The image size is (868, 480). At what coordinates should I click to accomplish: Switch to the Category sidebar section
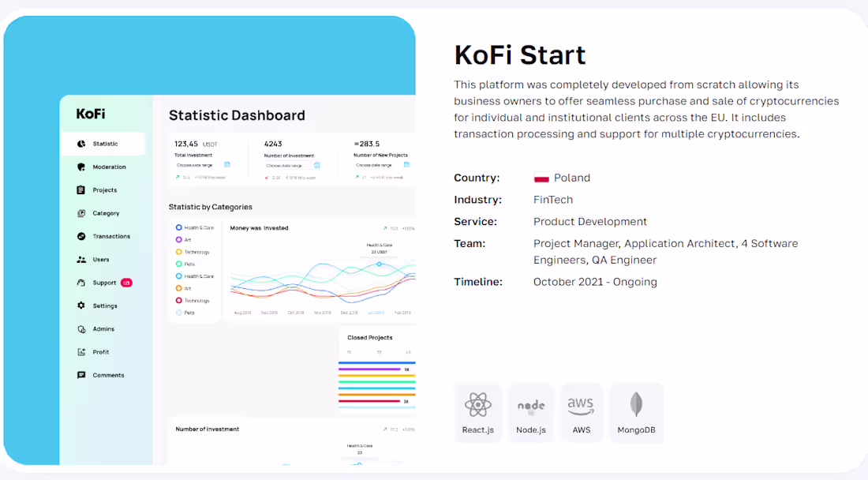point(80,213)
